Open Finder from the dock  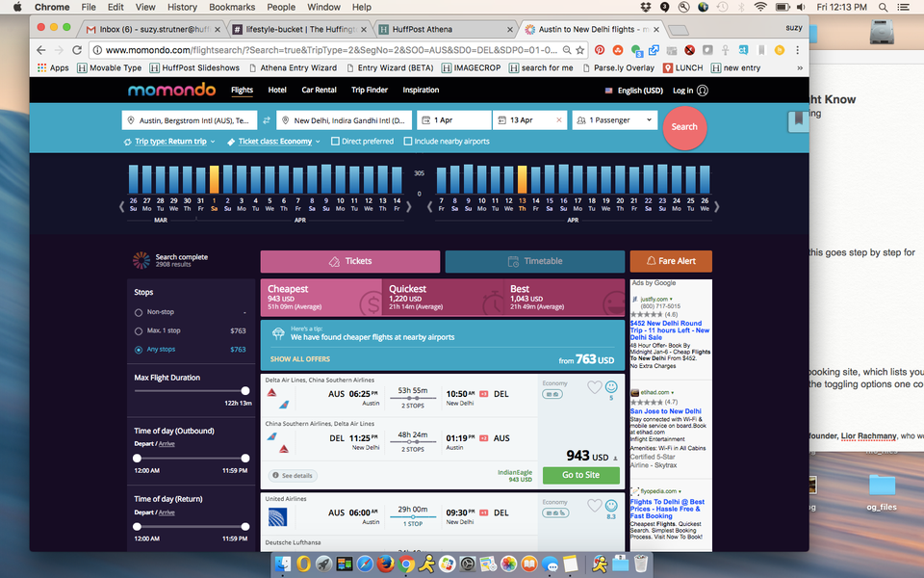click(283, 564)
